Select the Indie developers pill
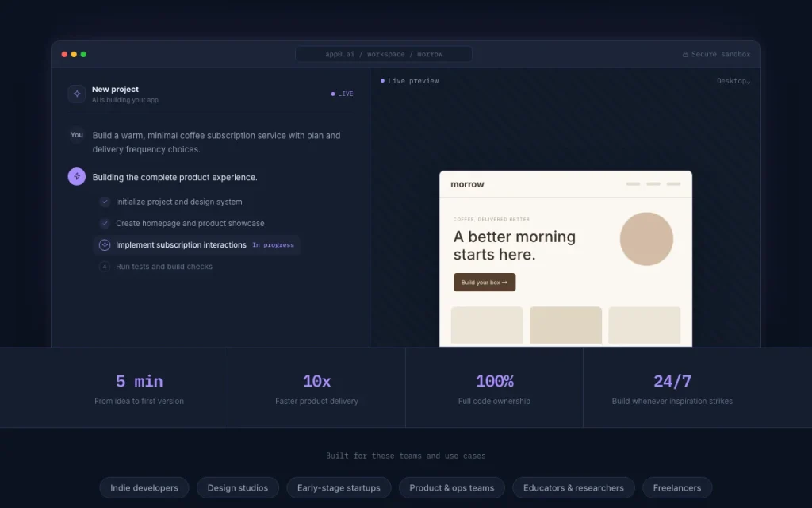Screen dimensions: 812x508 (144, 488)
